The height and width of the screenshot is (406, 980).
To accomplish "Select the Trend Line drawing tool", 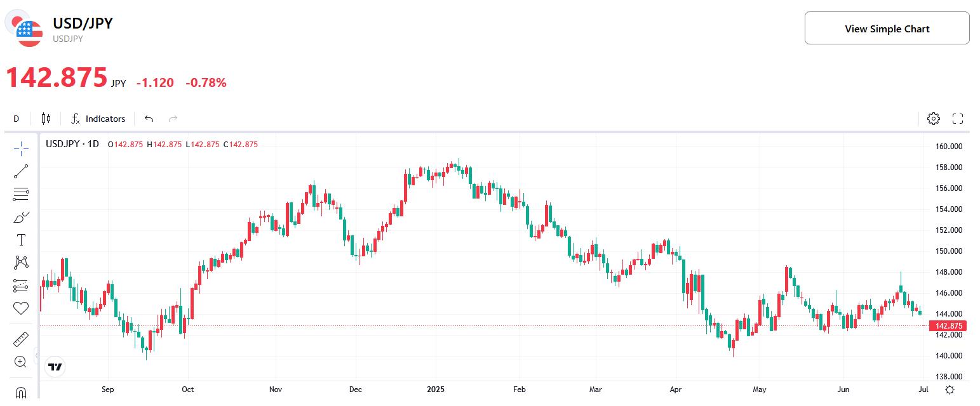I will coord(21,171).
